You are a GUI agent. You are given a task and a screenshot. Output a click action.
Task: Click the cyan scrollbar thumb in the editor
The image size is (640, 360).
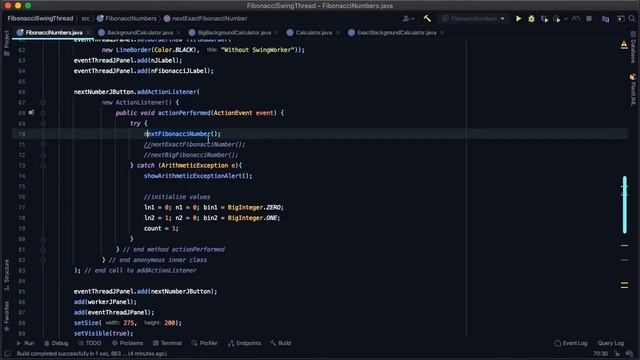pos(624,204)
